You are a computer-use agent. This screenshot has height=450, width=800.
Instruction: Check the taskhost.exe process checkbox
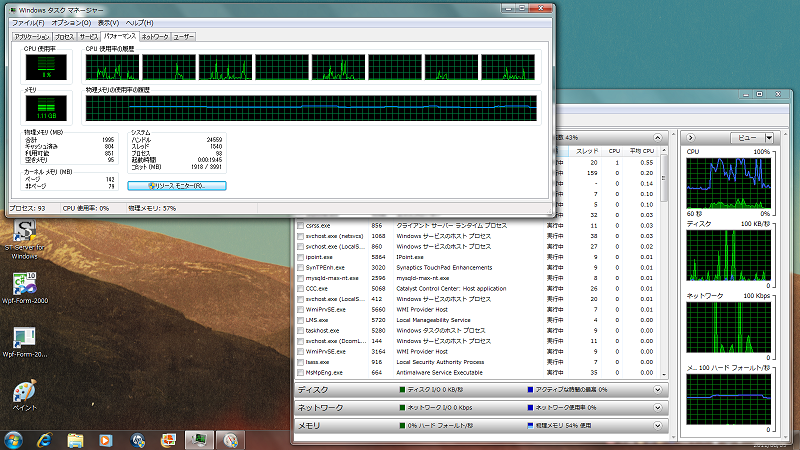click(x=301, y=331)
